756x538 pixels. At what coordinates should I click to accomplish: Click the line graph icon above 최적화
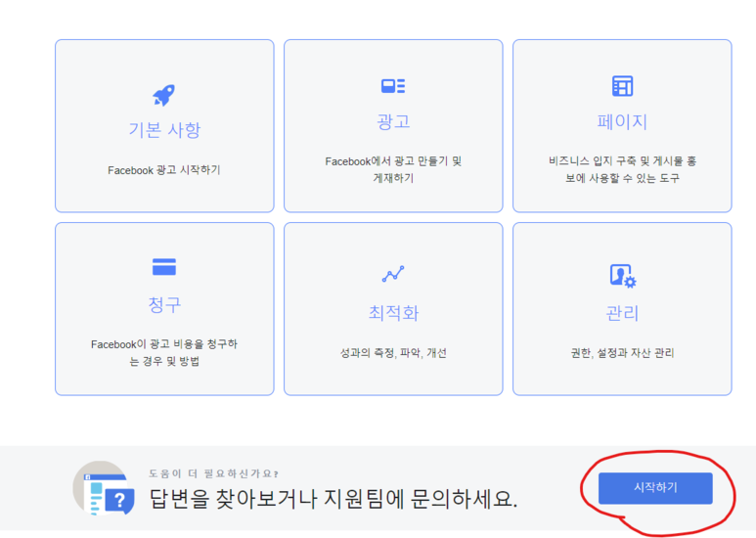[x=393, y=274]
